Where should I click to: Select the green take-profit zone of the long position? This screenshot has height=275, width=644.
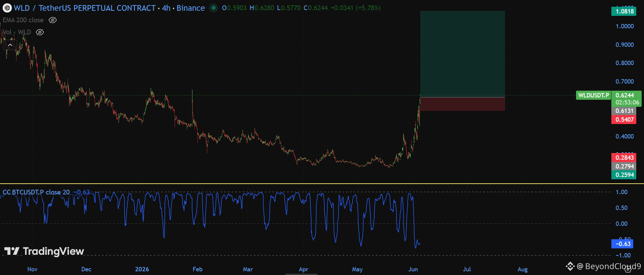(x=462, y=54)
